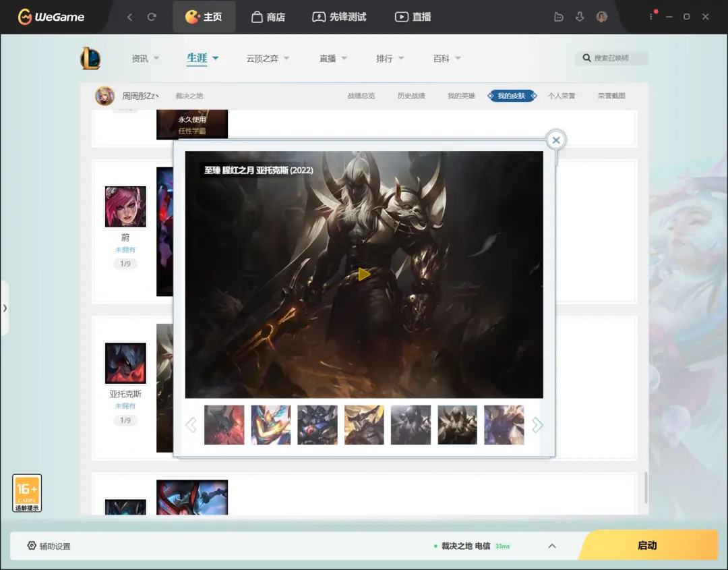Open the 直播 tab in top bar
The height and width of the screenshot is (570, 728).
[413, 17]
